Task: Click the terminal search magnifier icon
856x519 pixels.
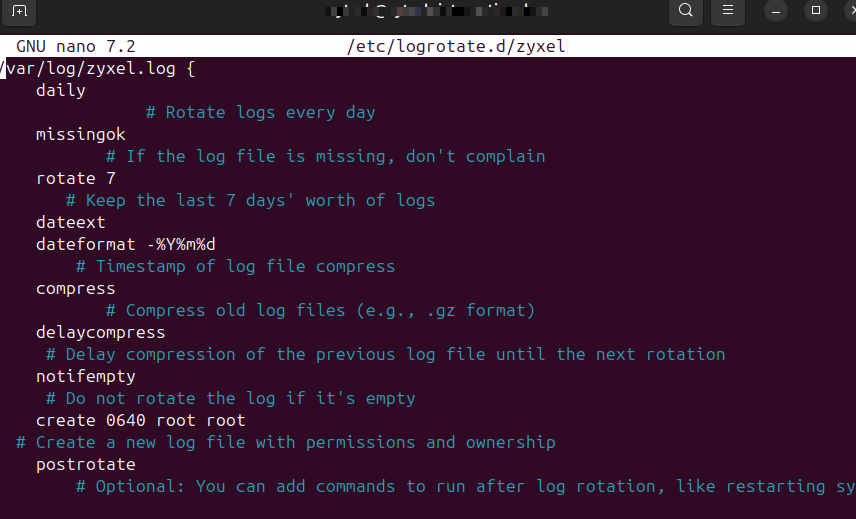Action: tap(685, 11)
